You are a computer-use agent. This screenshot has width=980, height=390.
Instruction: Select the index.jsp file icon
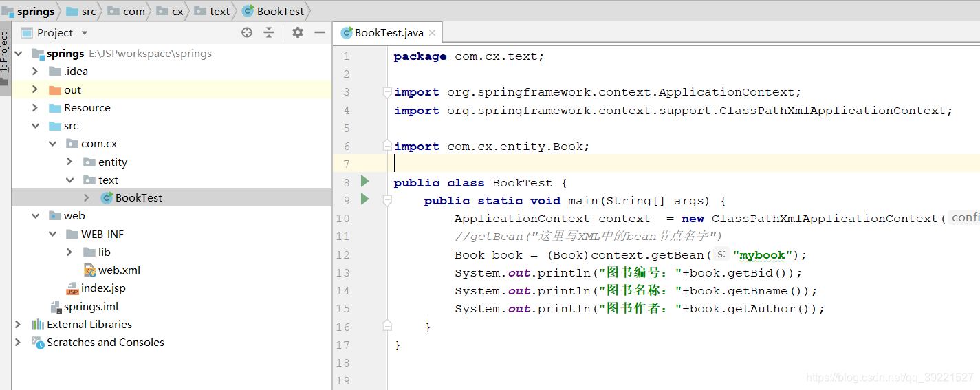coord(72,289)
